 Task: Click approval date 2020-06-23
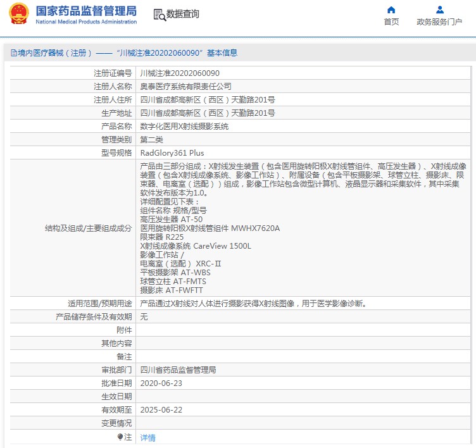161,383
